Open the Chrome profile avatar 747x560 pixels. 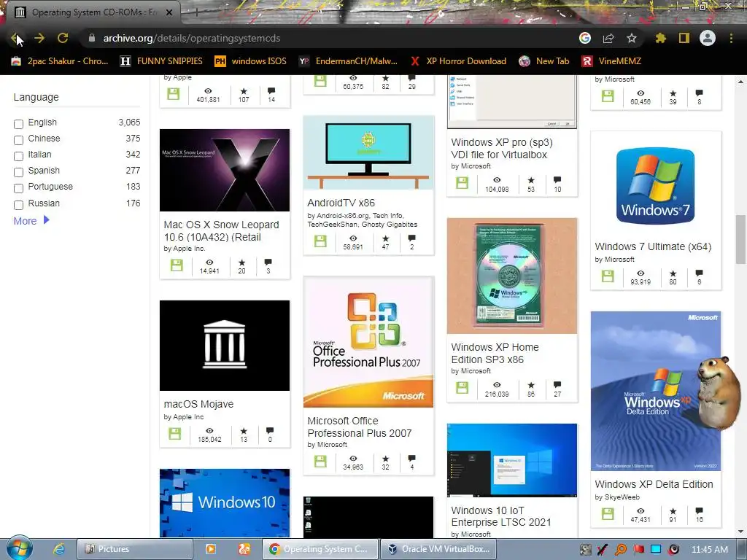pyautogui.click(x=708, y=38)
